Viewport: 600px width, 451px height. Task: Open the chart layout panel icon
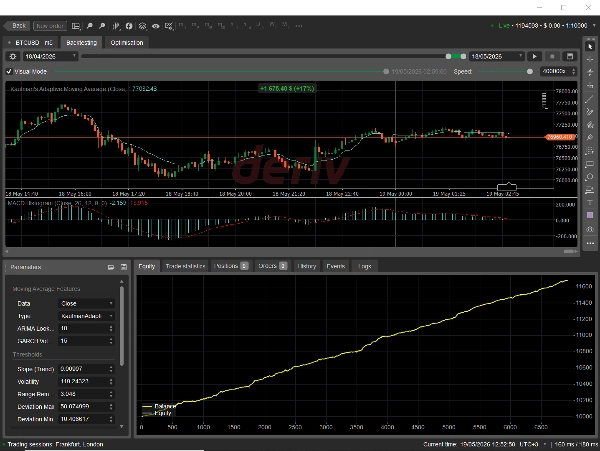76,26
